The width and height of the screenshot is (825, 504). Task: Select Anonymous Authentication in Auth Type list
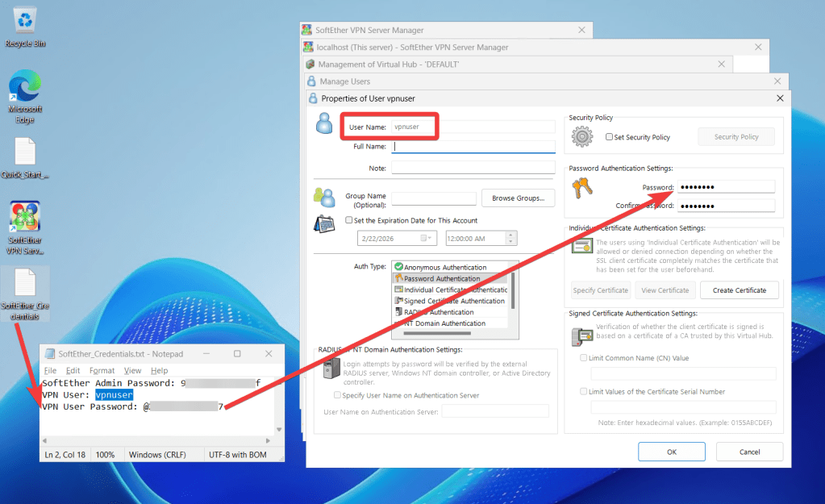[x=444, y=267]
